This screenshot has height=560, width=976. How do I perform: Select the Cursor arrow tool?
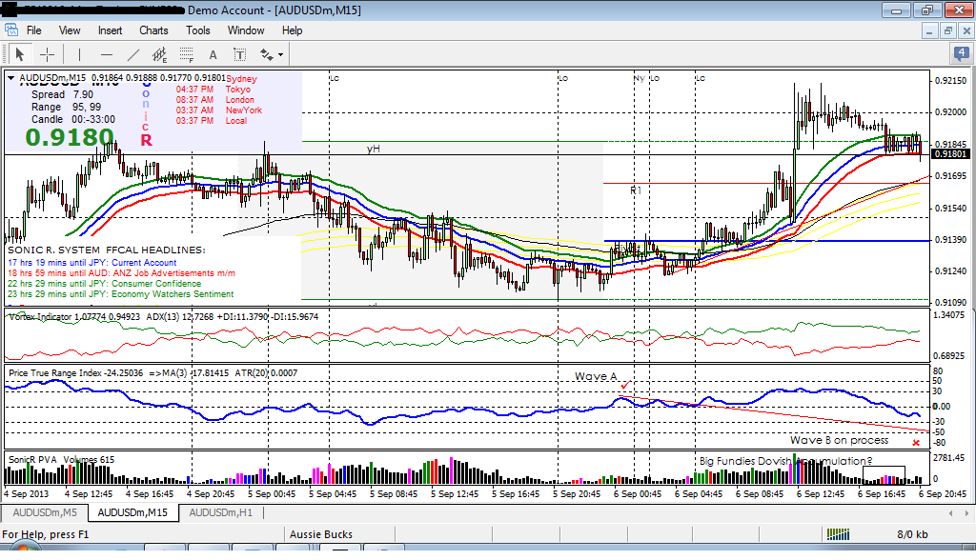click(19, 54)
